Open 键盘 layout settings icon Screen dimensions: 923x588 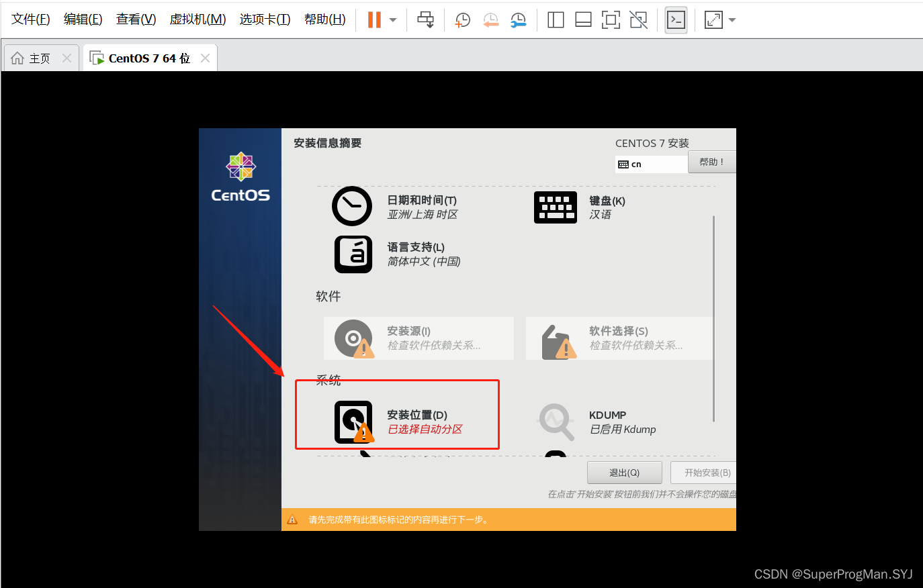tap(556, 207)
